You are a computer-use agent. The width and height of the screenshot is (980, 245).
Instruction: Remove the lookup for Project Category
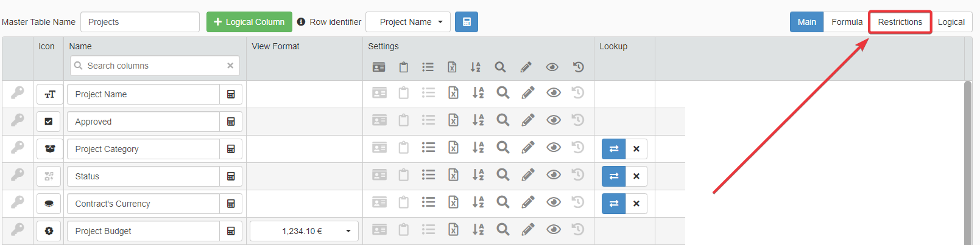(636, 149)
